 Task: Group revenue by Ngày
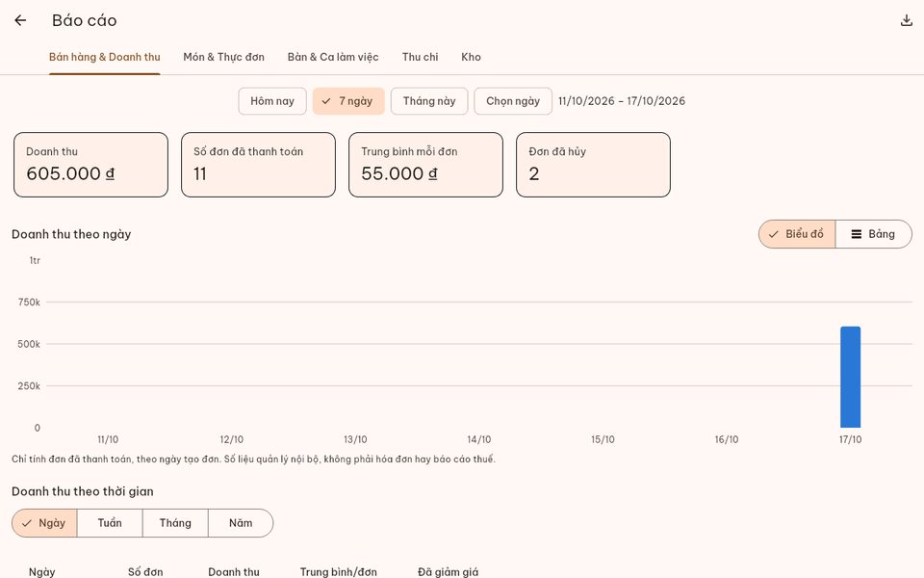pos(44,523)
